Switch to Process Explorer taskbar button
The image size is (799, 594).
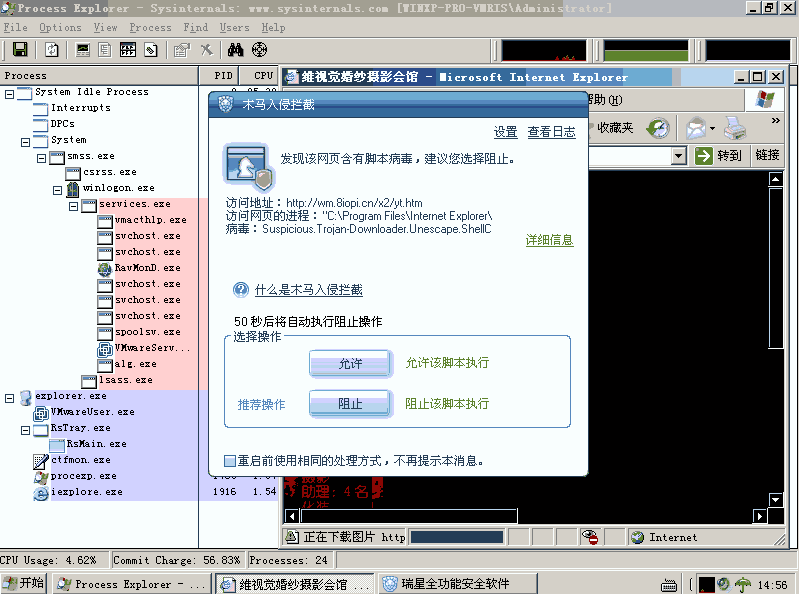[x=131, y=584]
